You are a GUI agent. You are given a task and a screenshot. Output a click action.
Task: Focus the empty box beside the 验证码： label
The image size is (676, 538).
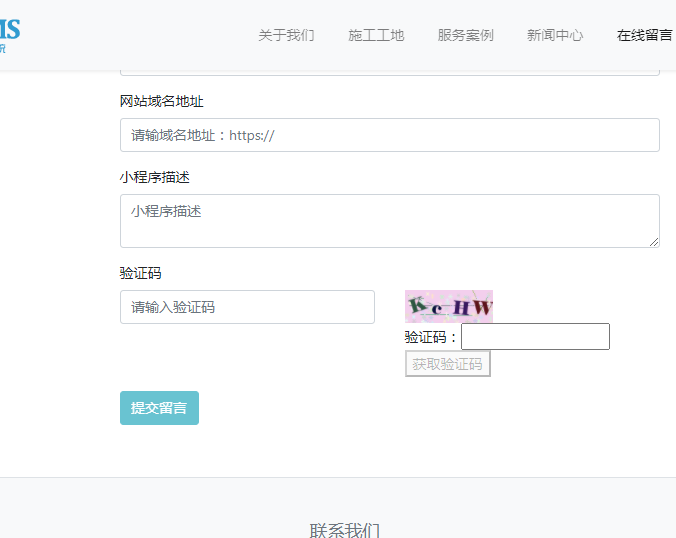click(535, 337)
